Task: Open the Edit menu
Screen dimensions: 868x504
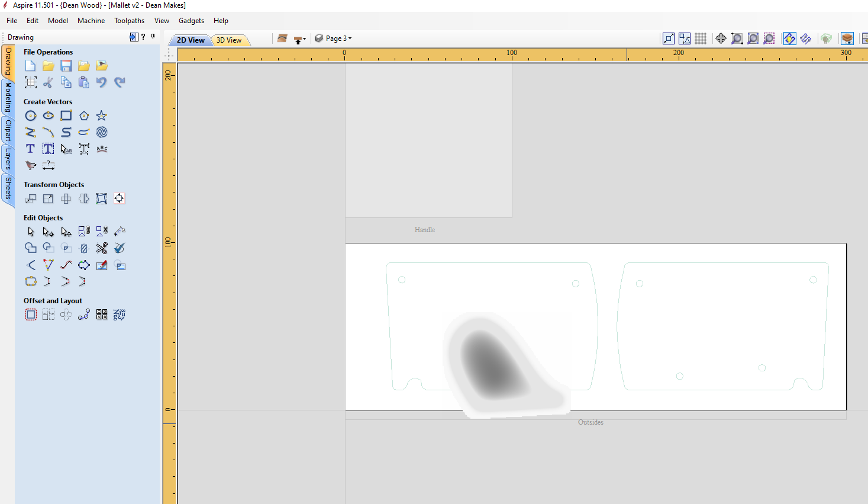Action: (33, 21)
